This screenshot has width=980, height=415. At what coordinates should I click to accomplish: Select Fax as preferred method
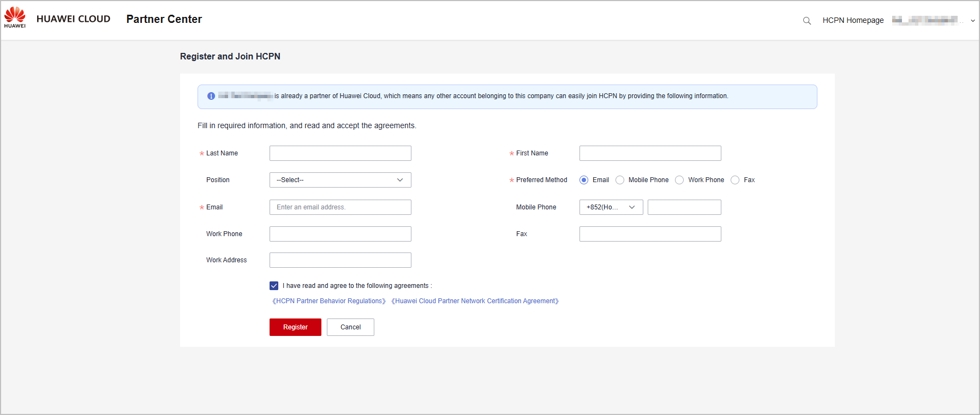coord(735,180)
